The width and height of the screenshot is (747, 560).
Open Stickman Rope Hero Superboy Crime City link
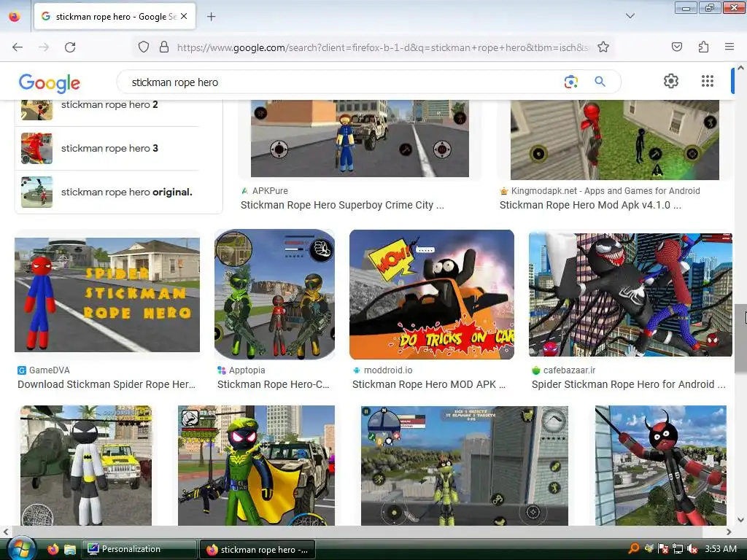(342, 205)
